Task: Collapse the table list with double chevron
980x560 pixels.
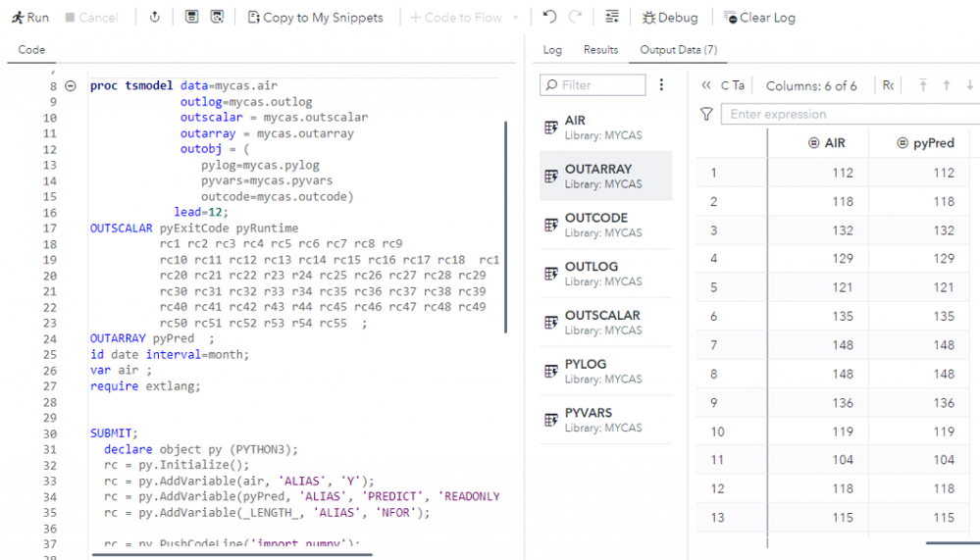Action: (706, 85)
